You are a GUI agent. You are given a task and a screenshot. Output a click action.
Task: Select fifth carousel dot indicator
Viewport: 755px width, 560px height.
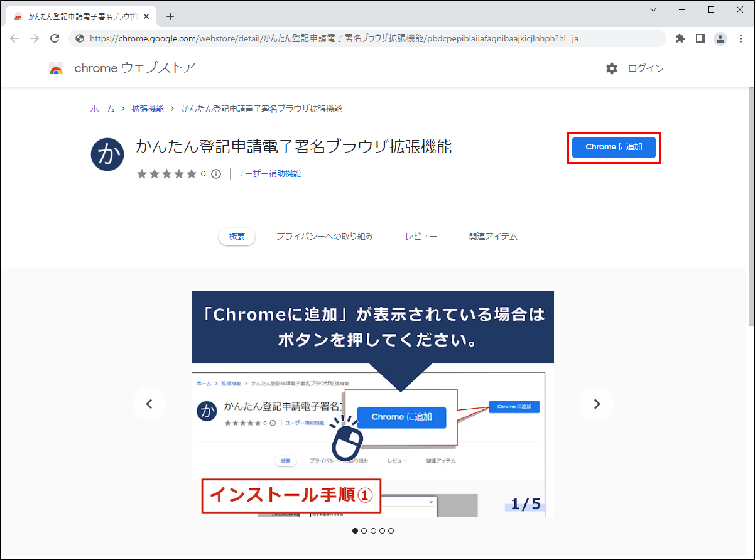[x=391, y=530]
